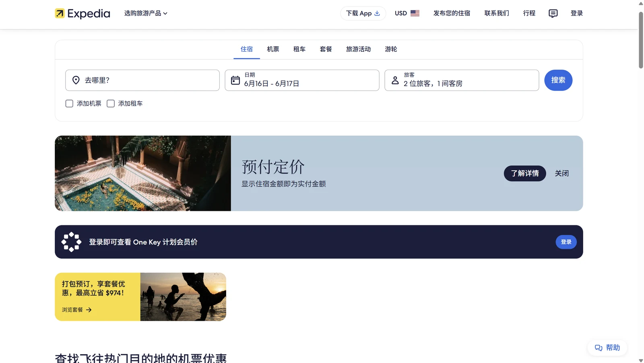644x363 pixels.
Task: Click the 了解详情 button
Action: pos(525,173)
